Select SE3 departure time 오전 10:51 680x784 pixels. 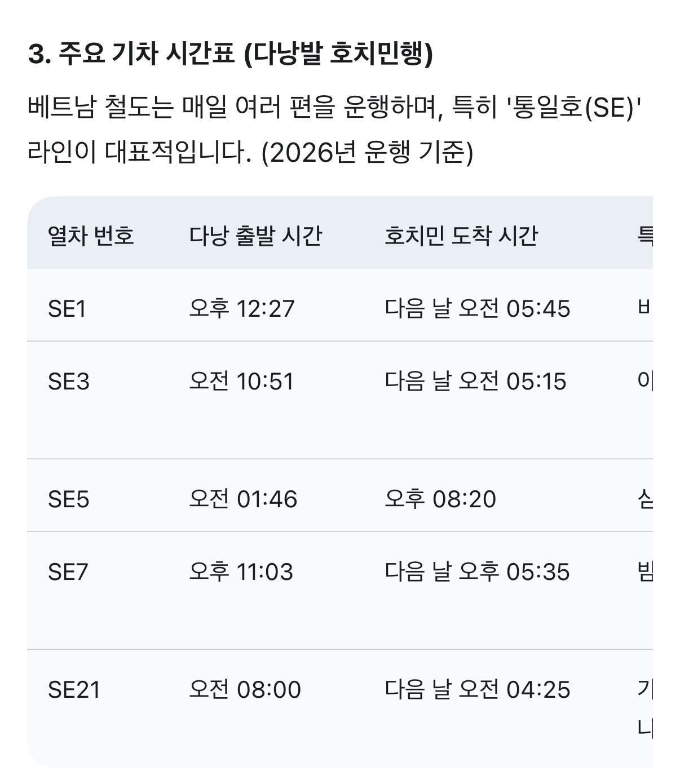coord(242,382)
